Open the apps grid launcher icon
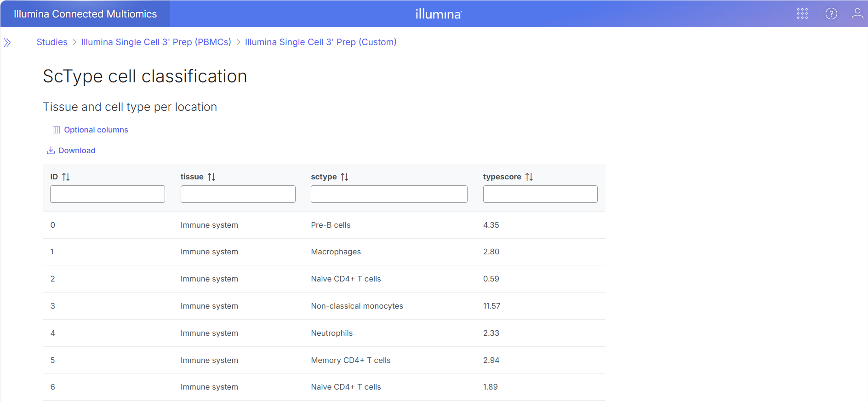The width and height of the screenshot is (868, 402). 802,14
